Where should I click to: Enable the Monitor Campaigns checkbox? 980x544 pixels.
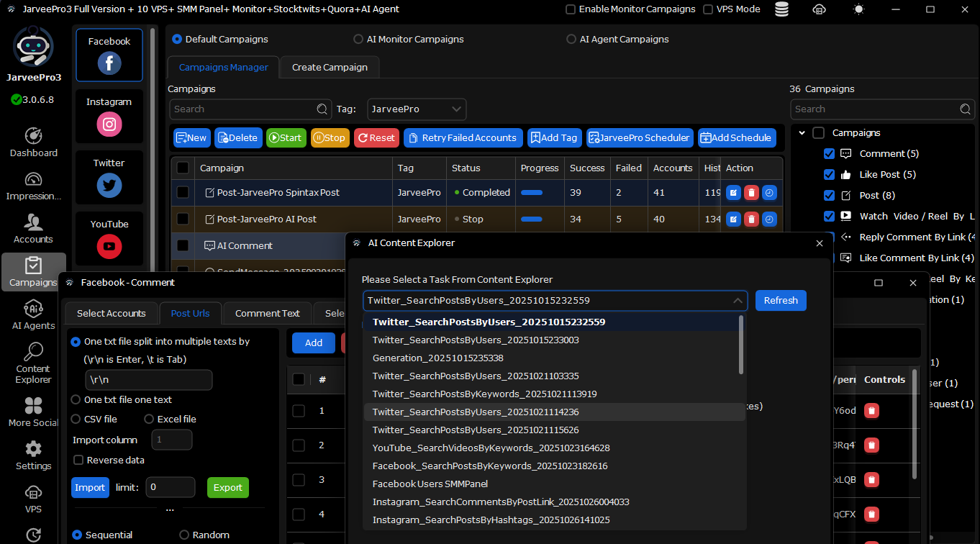(x=571, y=9)
